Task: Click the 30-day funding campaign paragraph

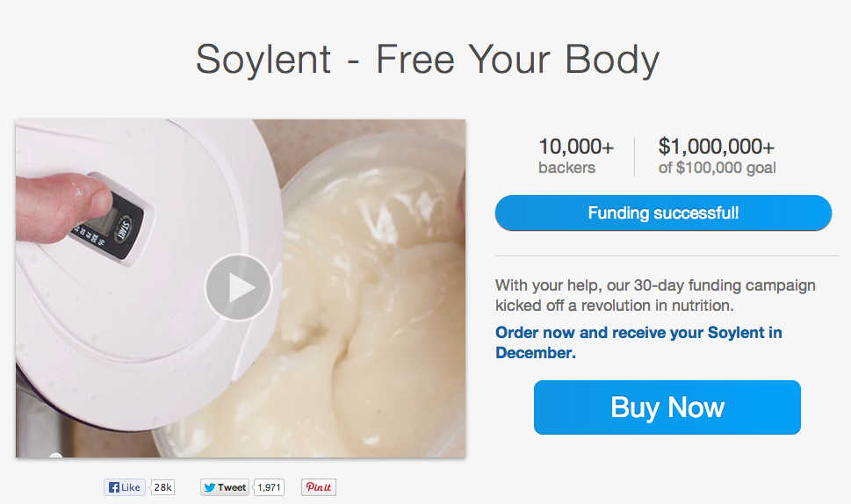Action: [x=655, y=295]
